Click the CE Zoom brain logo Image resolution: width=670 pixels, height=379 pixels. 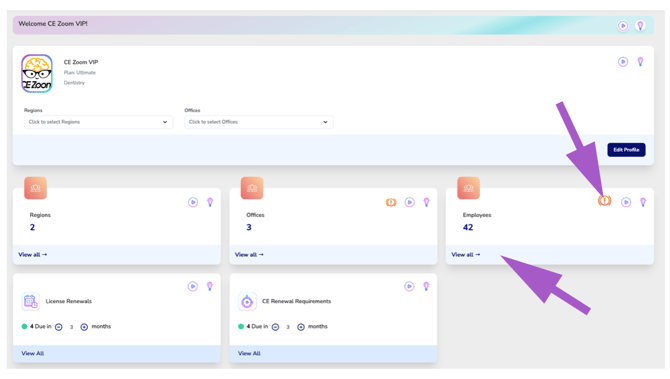click(x=37, y=73)
